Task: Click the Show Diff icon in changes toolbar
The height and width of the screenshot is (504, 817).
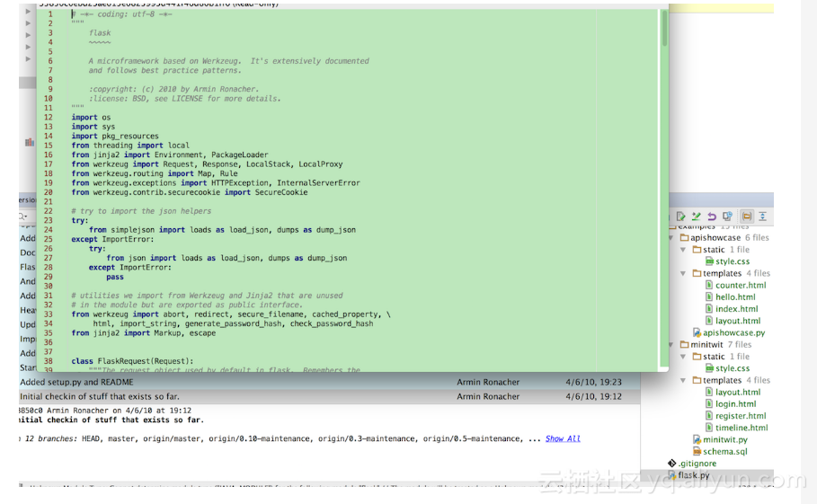Action: (x=680, y=217)
